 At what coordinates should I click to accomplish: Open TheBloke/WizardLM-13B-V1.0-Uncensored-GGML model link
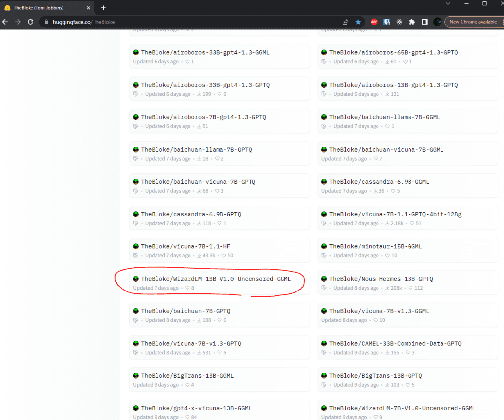216,279
